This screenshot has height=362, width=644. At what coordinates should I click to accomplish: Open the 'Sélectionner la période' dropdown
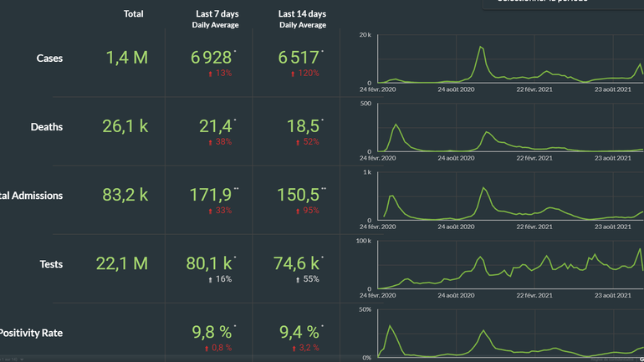562,3
